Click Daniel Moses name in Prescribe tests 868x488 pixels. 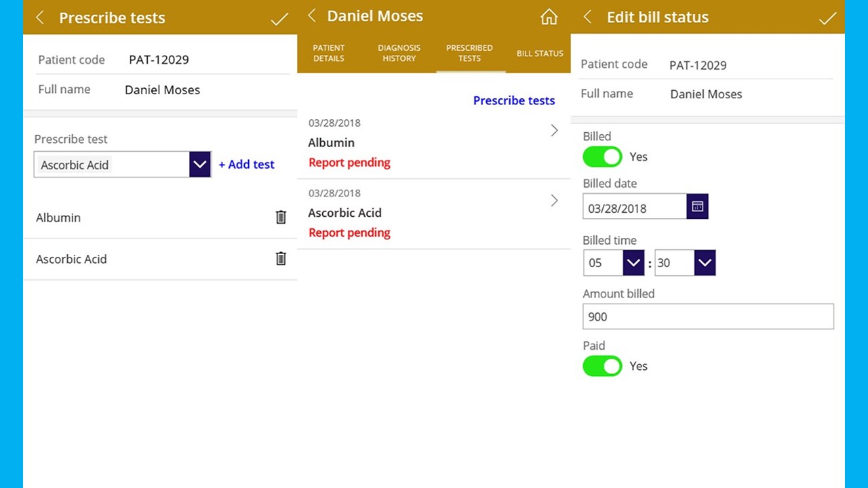162,90
